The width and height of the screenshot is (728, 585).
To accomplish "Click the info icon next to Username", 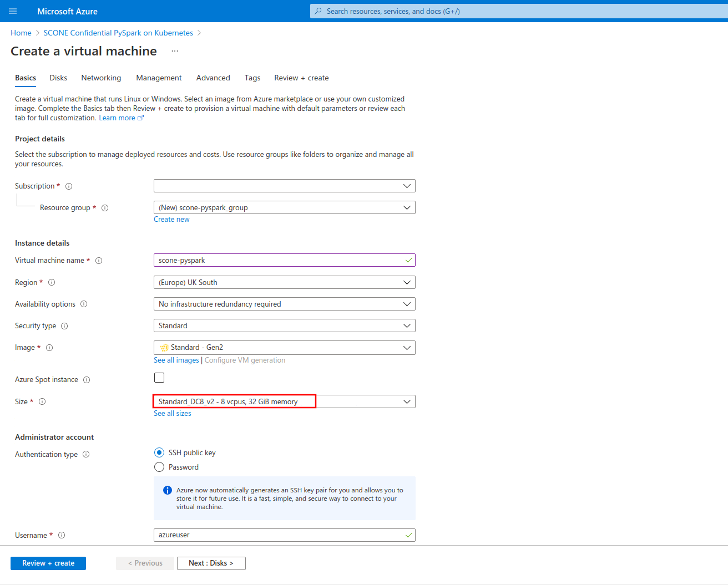I will 61,535.
